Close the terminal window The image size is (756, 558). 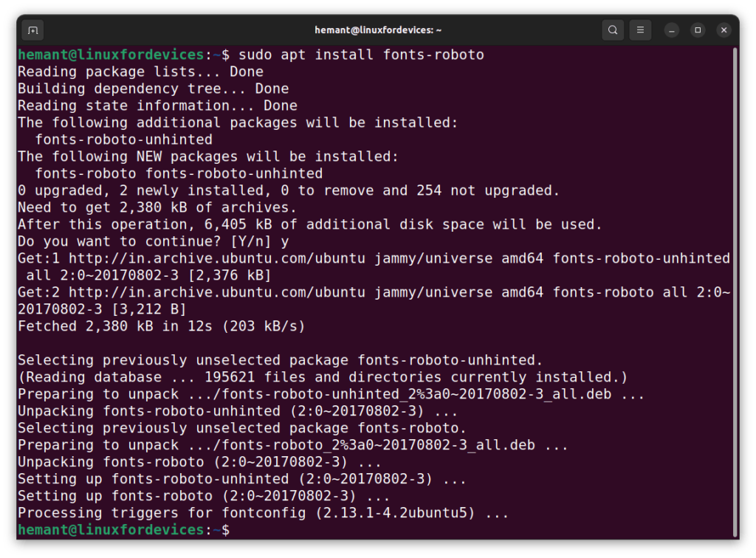coord(724,30)
